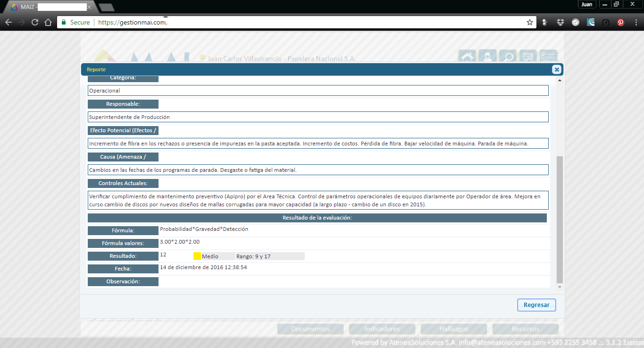Image resolution: width=644 pixels, height=348 pixels.
Task: Select the Hallazgos tab
Action: [x=453, y=329]
